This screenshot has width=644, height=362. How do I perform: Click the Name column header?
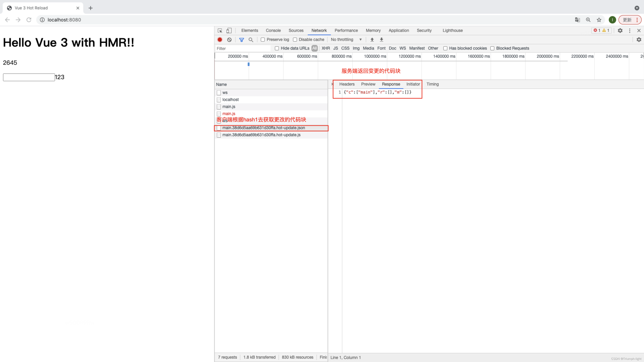click(271, 85)
